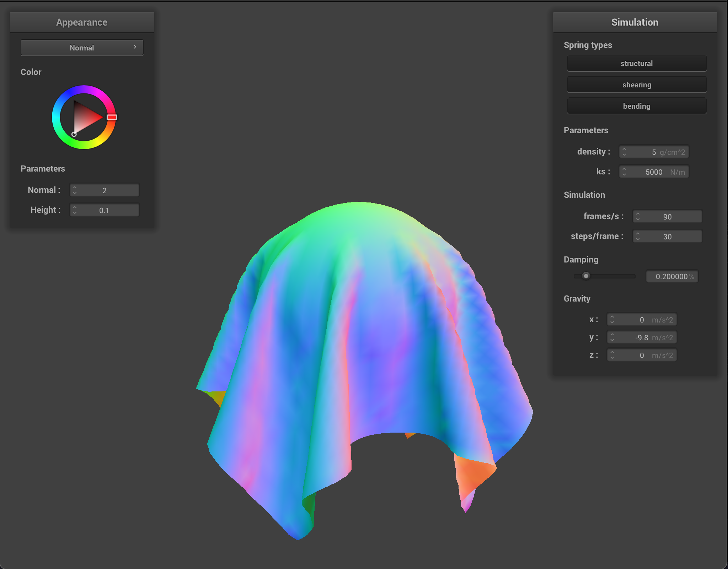Select the ks input field showing 5000

654,172
